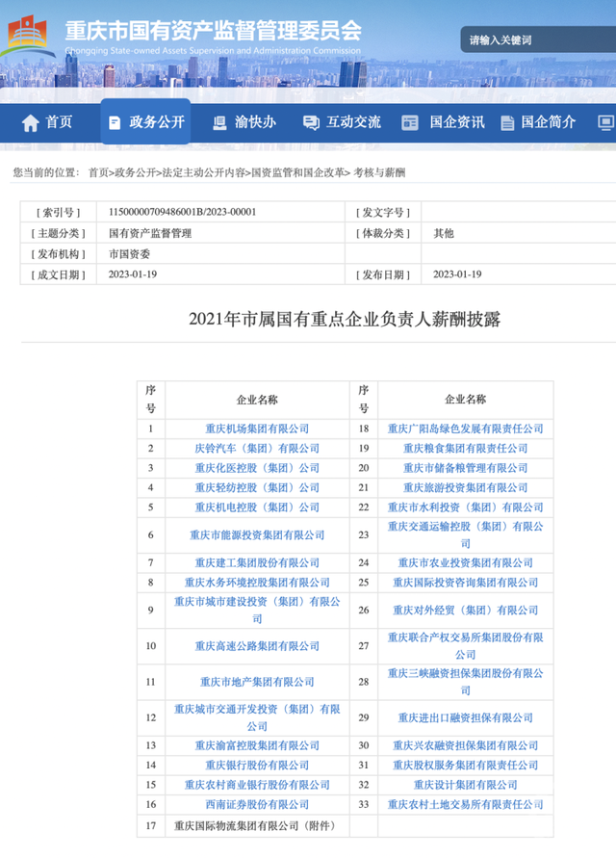This screenshot has height=858, width=616.
Task: Open the 重庆国际投资咨询集团有限公司 link
Action: [x=466, y=583]
